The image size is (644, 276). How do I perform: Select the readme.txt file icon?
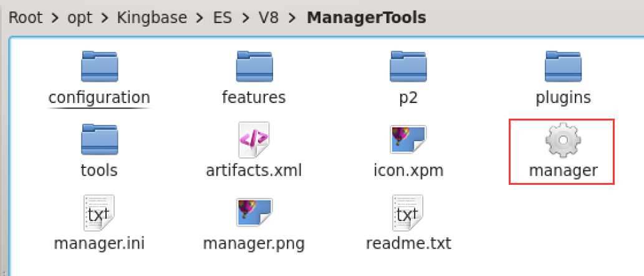pos(408,213)
